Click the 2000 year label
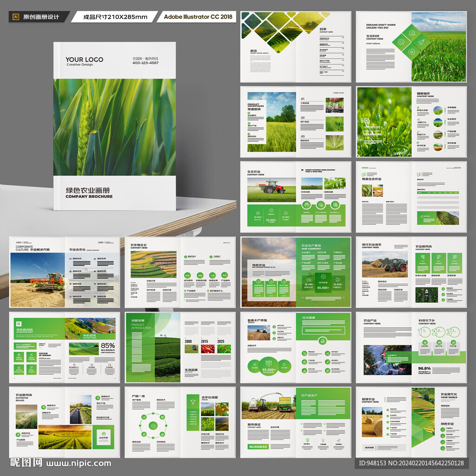Screen dimensions: 476x476 (188, 341)
